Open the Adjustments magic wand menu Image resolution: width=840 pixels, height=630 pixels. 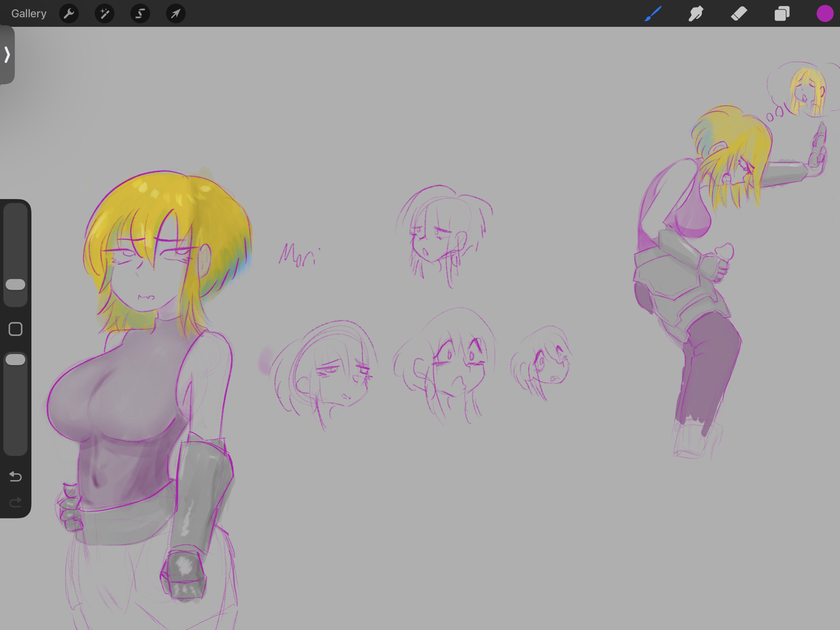pyautogui.click(x=105, y=14)
